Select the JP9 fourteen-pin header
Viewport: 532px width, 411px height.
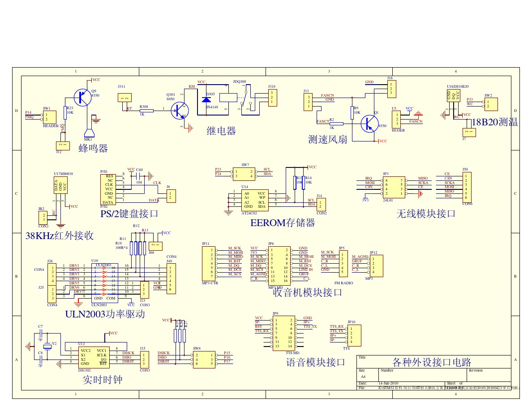click(283, 333)
